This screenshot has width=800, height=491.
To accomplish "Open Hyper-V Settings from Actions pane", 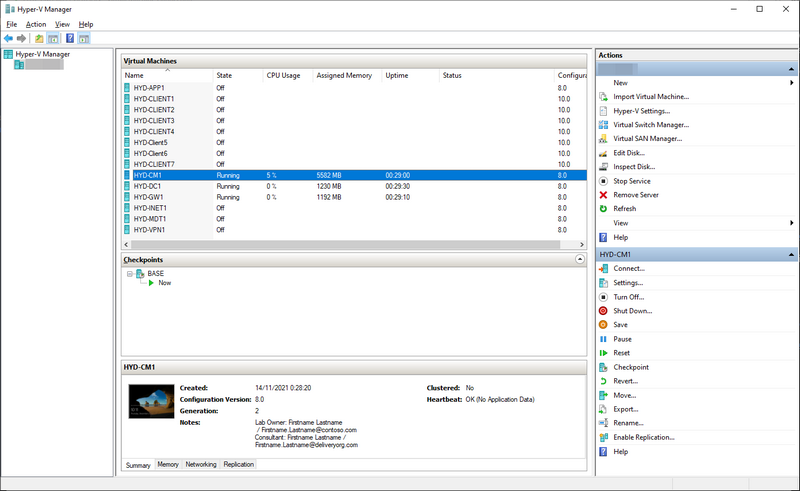I will click(x=641, y=111).
